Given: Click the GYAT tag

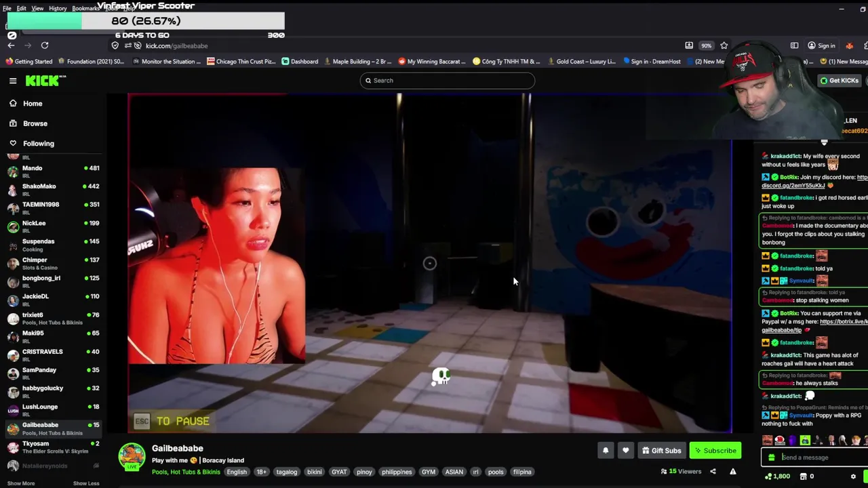Looking at the screenshot, I should tap(339, 472).
